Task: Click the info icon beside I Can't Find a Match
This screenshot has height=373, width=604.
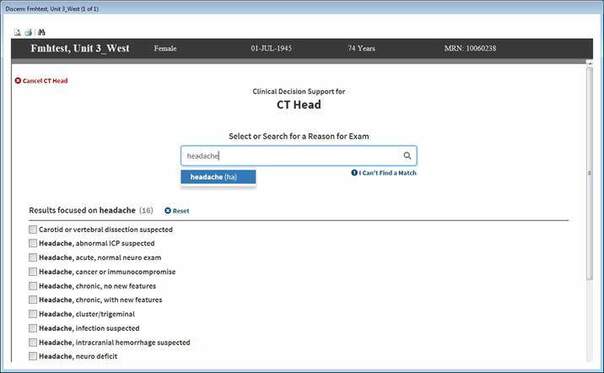Action: tap(354, 173)
